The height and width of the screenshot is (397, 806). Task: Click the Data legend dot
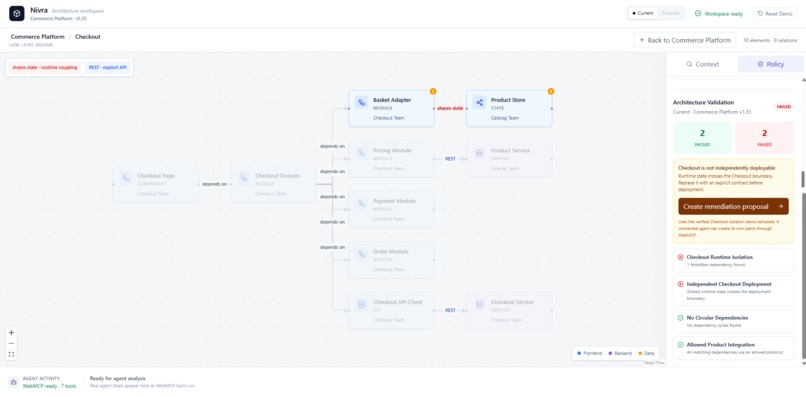(640, 353)
